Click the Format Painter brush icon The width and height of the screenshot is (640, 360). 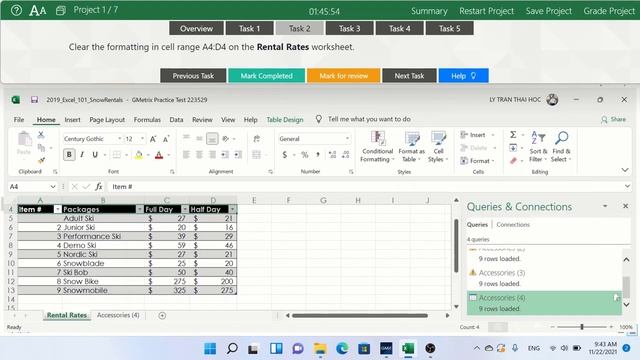[41, 160]
